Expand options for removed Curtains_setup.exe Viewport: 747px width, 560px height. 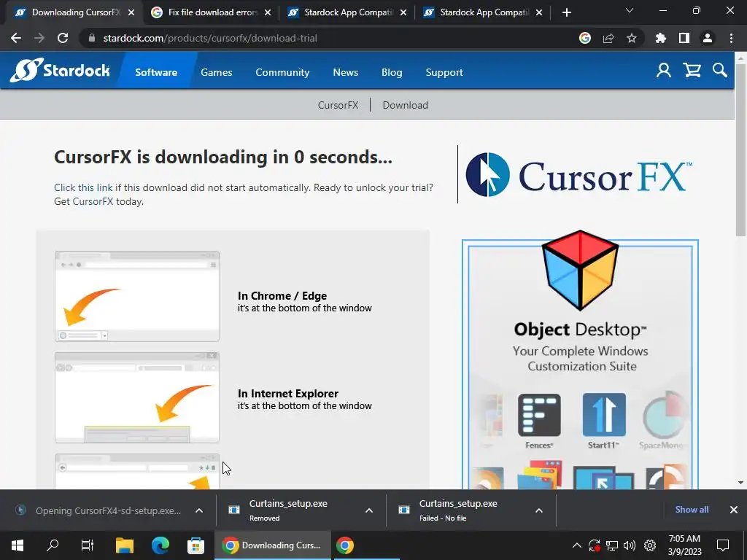(368, 510)
